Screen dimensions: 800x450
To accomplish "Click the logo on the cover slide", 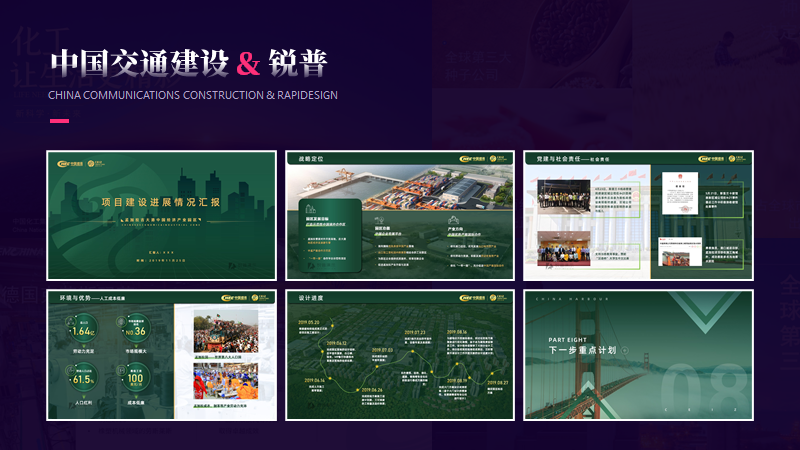I will 81,164.
